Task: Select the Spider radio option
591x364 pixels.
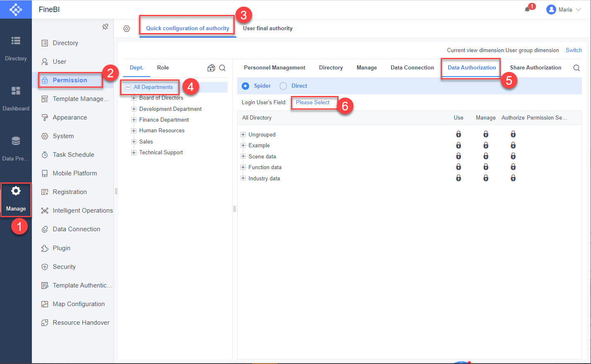Action: coord(245,86)
